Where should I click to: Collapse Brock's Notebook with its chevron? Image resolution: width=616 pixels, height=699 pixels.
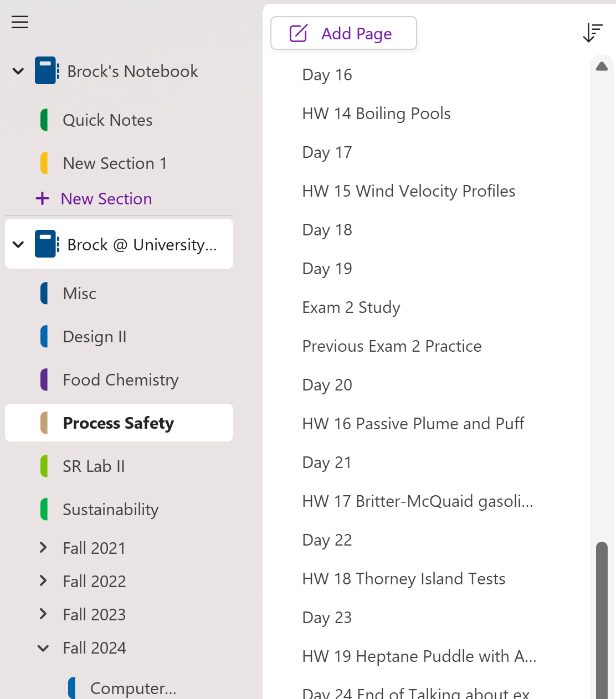click(x=18, y=71)
